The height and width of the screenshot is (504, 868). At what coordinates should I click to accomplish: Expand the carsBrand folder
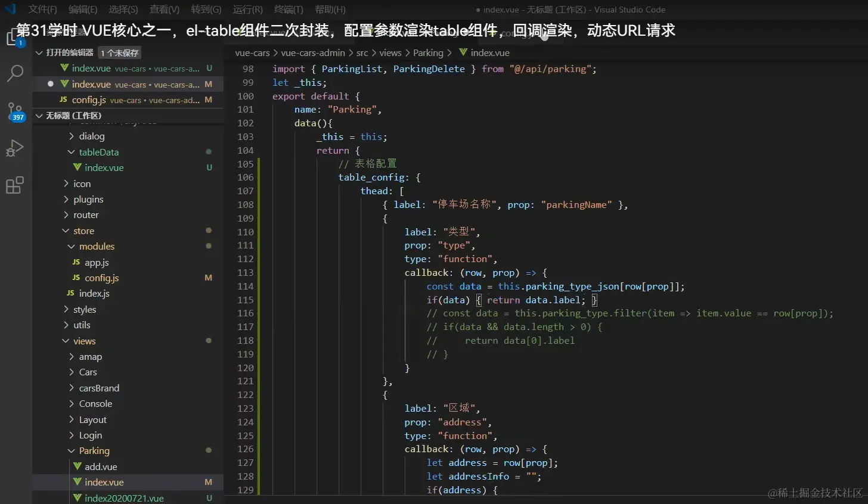72,388
